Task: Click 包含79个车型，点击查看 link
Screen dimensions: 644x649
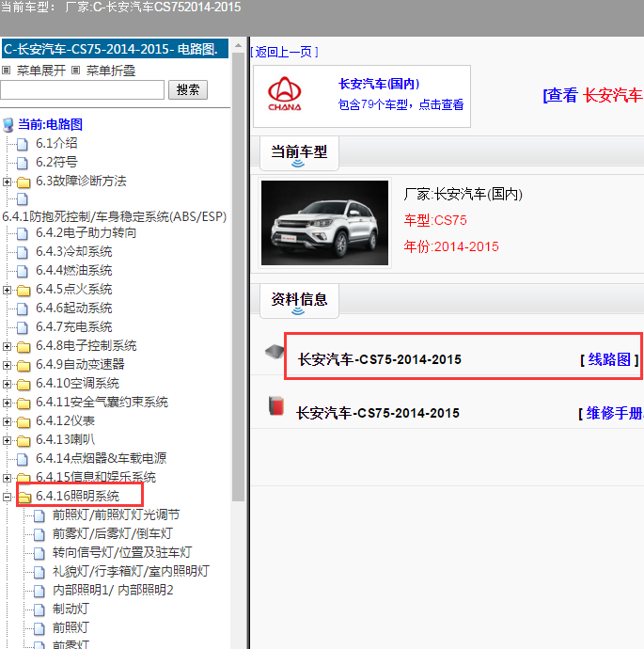Action: coord(401,104)
